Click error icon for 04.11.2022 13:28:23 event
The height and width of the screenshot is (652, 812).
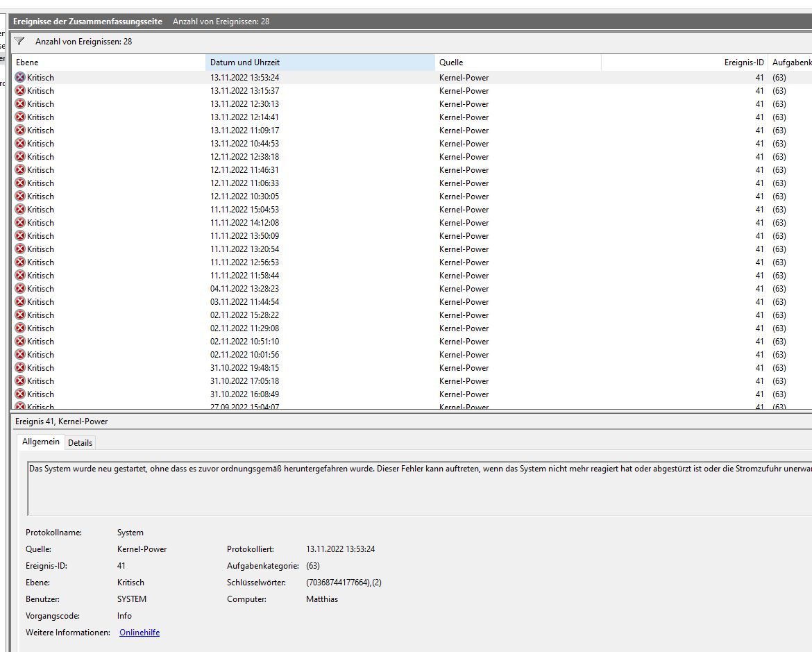[x=20, y=289]
